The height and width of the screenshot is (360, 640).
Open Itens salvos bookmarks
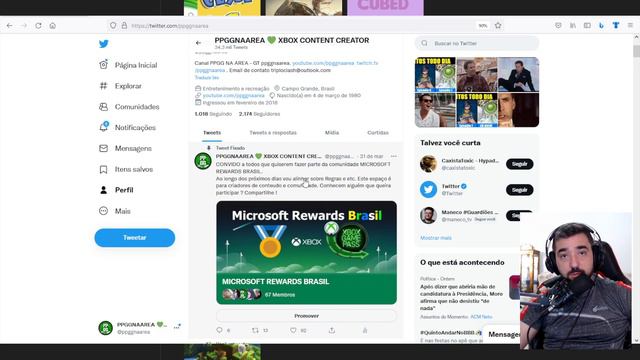point(126,169)
